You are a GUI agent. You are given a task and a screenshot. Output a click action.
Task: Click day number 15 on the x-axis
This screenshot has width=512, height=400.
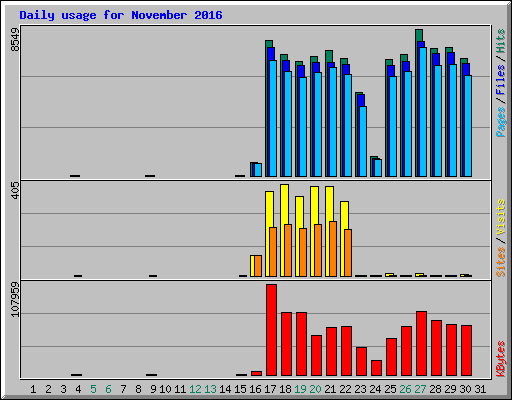240,389
